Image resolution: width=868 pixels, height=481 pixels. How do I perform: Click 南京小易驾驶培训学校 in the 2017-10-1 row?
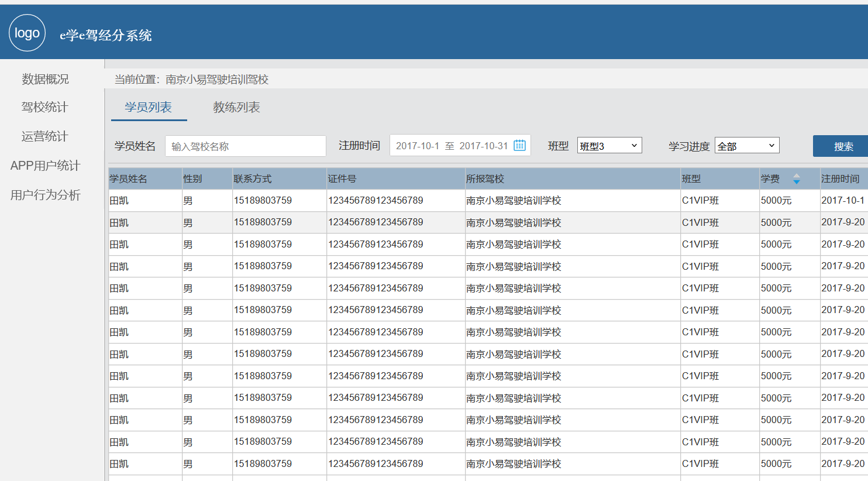tap(514, 200)
